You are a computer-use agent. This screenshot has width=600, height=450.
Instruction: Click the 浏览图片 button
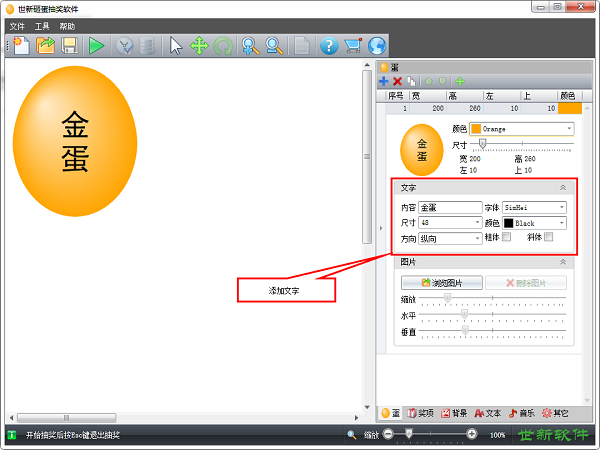coord(442,283)
